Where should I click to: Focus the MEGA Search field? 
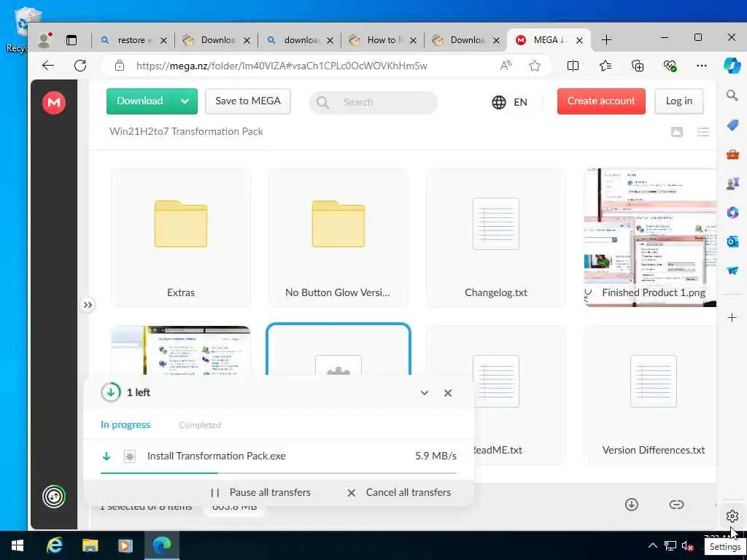point(373,102)
